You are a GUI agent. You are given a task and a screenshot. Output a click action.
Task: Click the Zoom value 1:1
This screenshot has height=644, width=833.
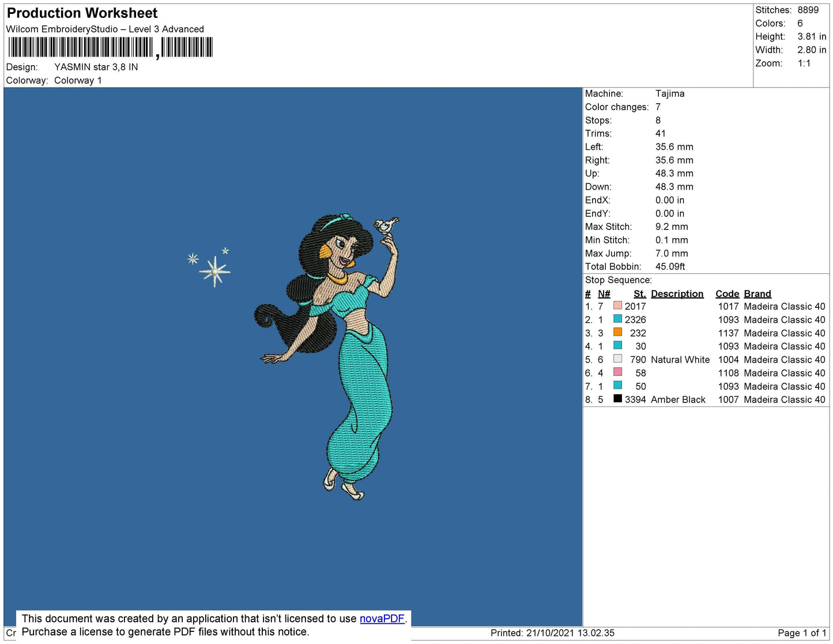[804, 63]
